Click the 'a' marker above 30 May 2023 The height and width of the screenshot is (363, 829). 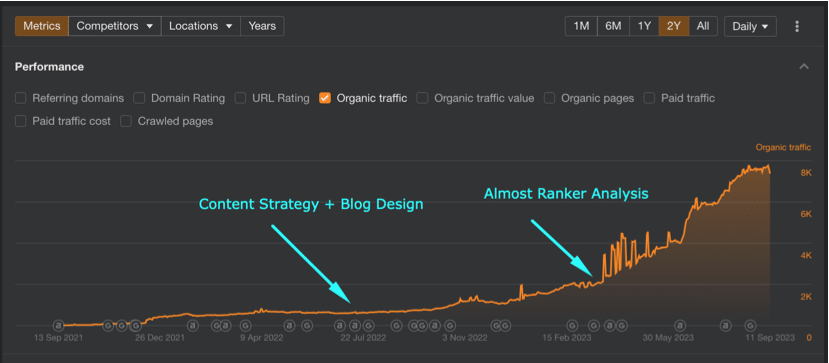pyautogui.click(x=680, y=325)
